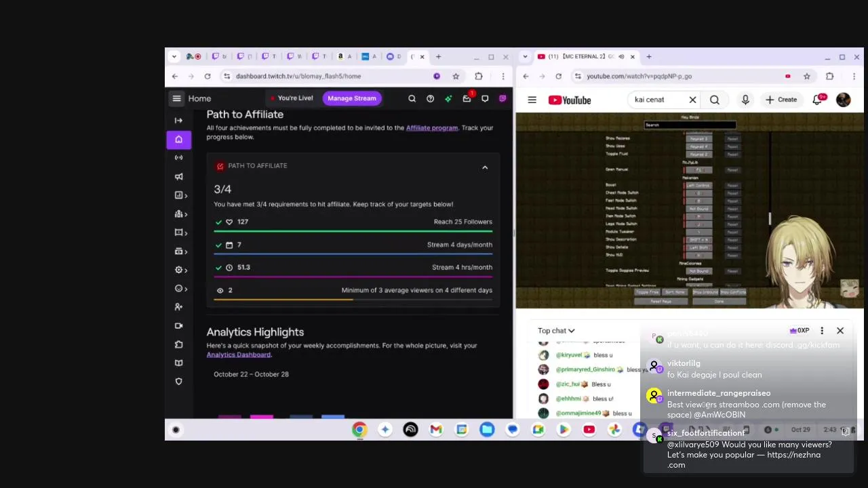
Task: Click the Manage Stream button
Action: tap(352, 98)
